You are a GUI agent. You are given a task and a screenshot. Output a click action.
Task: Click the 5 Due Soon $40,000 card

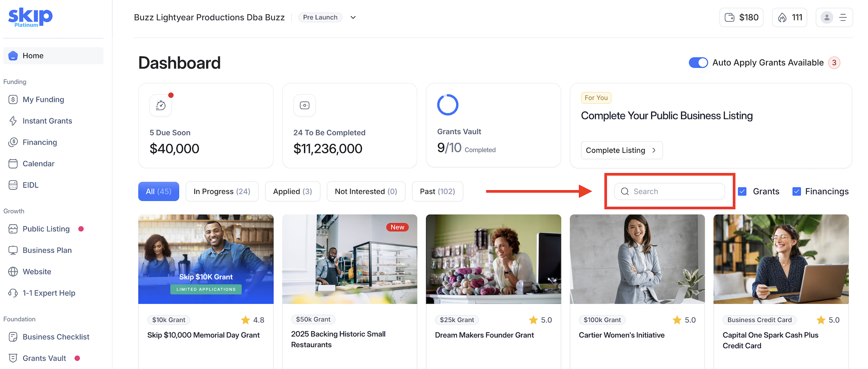point(206,126)
